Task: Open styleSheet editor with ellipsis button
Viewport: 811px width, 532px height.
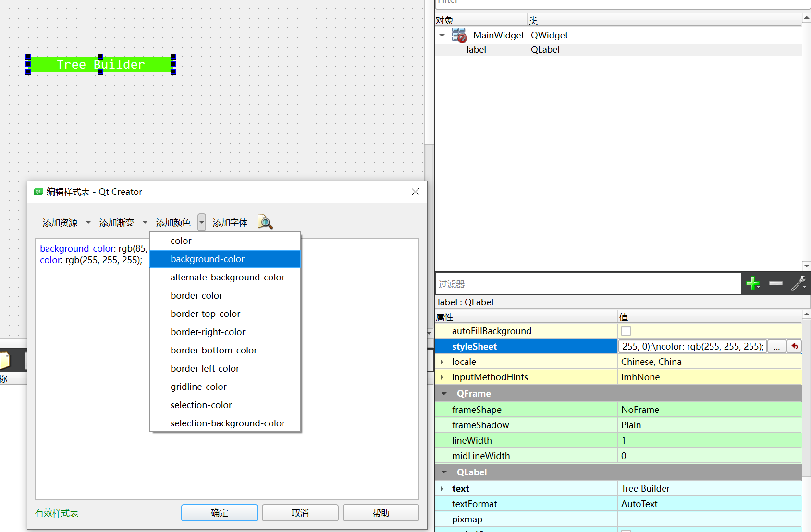Action: coord(777,346)
